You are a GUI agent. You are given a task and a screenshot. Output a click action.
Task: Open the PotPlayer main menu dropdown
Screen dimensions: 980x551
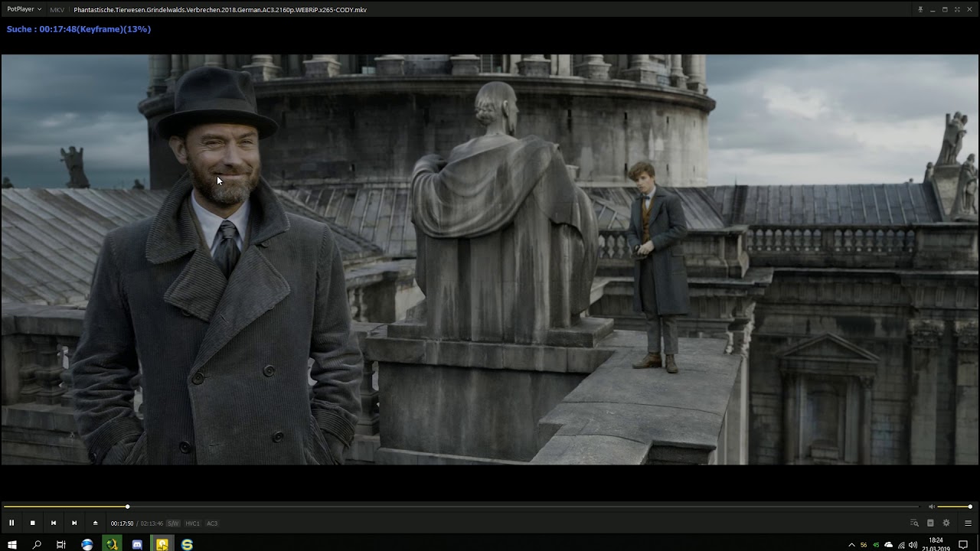(x=24, y=9)
